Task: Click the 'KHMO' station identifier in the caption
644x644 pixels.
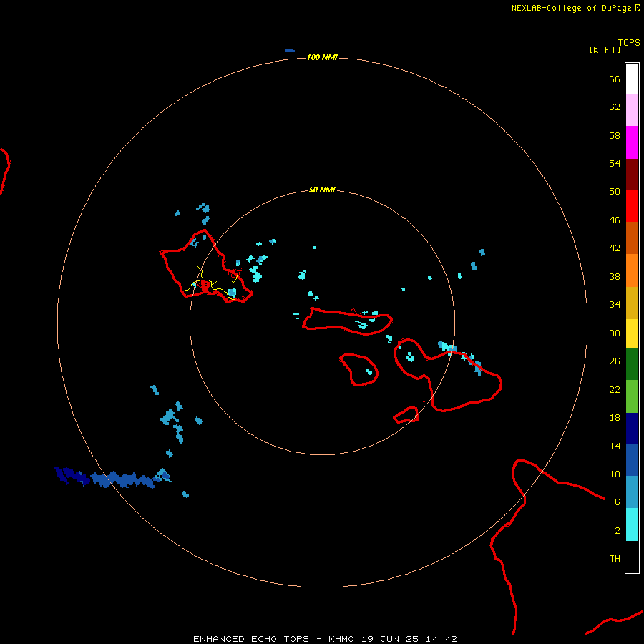Action: click(341, 639)
